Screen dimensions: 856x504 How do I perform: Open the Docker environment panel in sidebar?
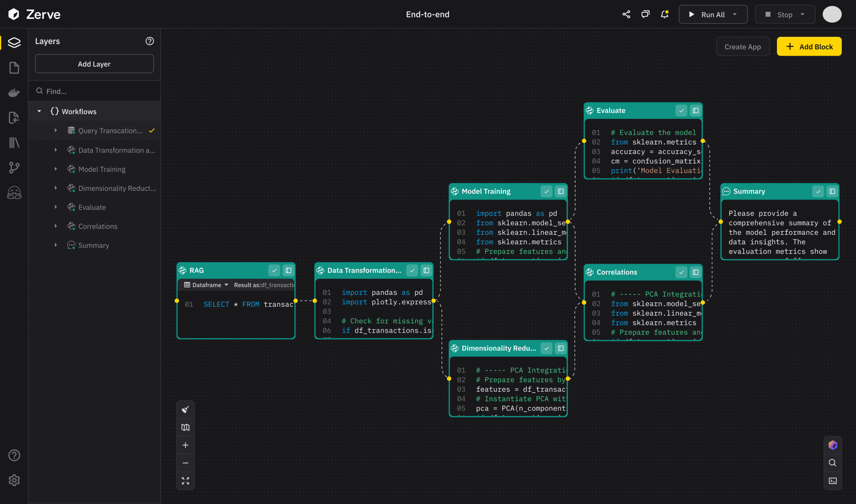click(14, 93)
